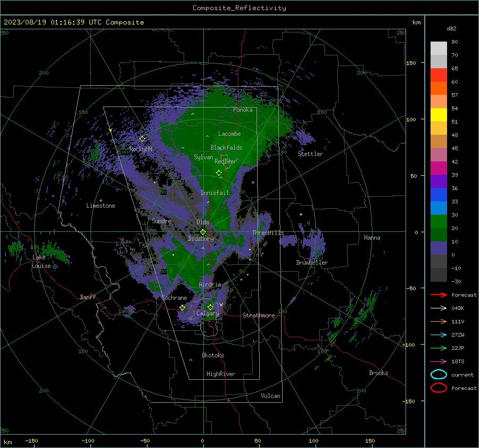Click the orange 111V arrow in legend
Screen dimensions: 479x448
(439, 321)
